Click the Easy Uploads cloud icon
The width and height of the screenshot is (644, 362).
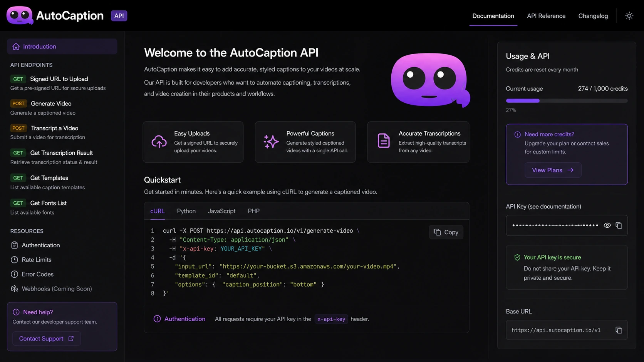point(159,142)
